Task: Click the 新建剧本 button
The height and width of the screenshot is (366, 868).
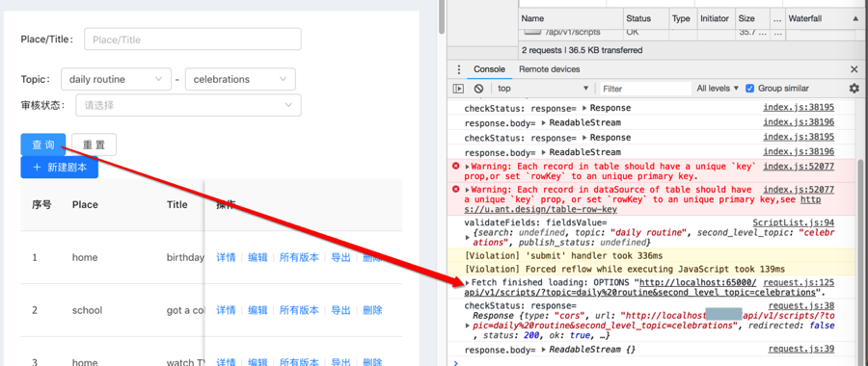Action: pyautogui.click(x=59, y=167)
